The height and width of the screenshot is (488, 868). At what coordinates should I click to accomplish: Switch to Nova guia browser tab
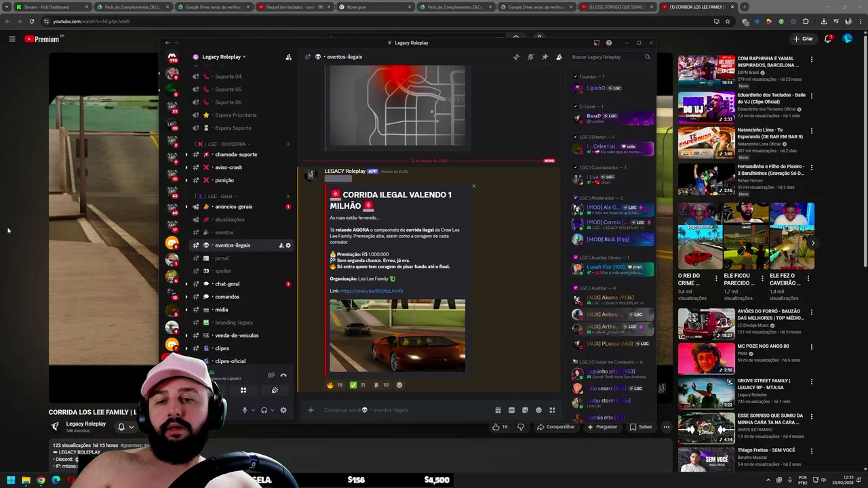pyautogui.click(x=375, y=7)
